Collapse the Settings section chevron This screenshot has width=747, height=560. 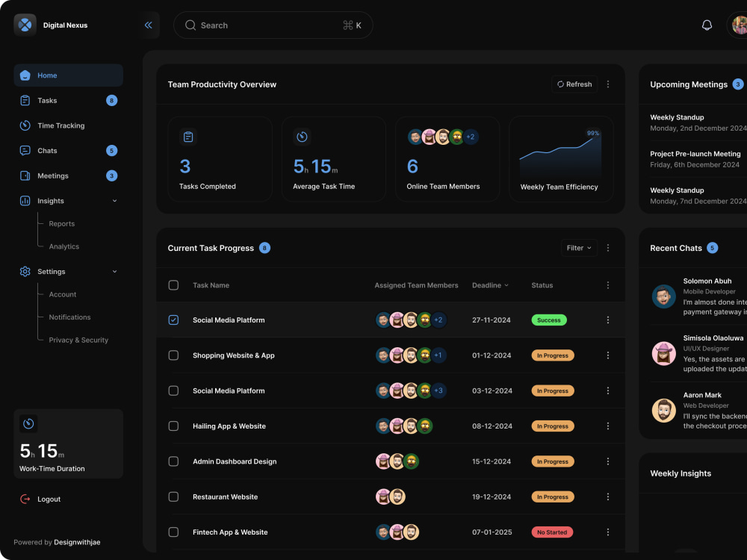point(115,272)
